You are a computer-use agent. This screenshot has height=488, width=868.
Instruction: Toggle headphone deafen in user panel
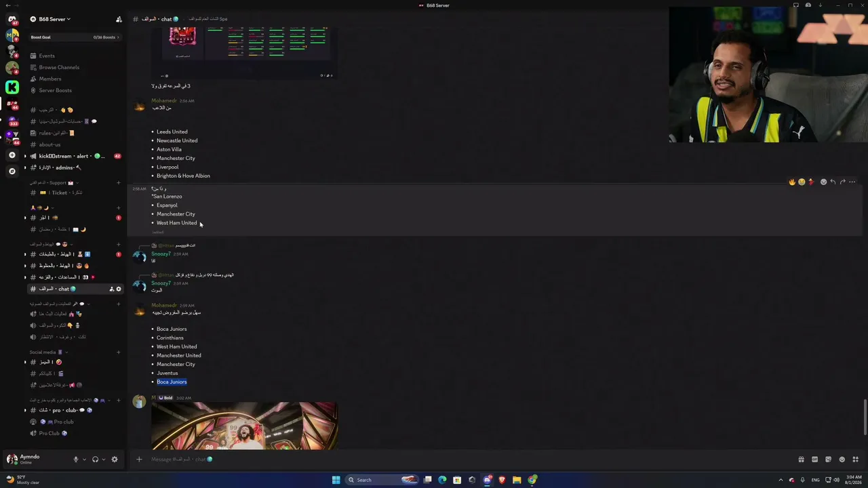(95, 460)
